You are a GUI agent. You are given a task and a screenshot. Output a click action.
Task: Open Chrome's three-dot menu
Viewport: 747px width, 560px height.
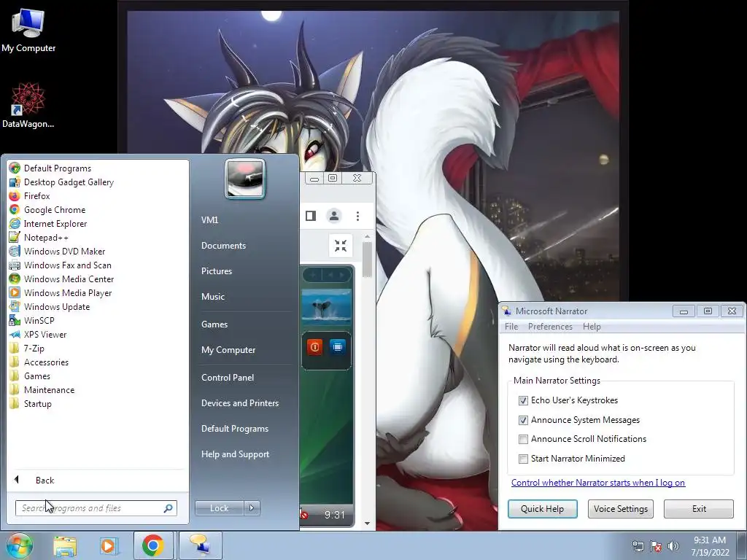(x=357, y=216)
